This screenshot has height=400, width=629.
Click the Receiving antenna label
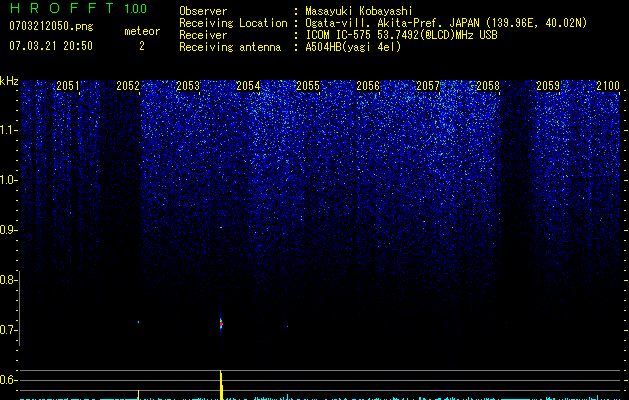[x=230, y=47]
